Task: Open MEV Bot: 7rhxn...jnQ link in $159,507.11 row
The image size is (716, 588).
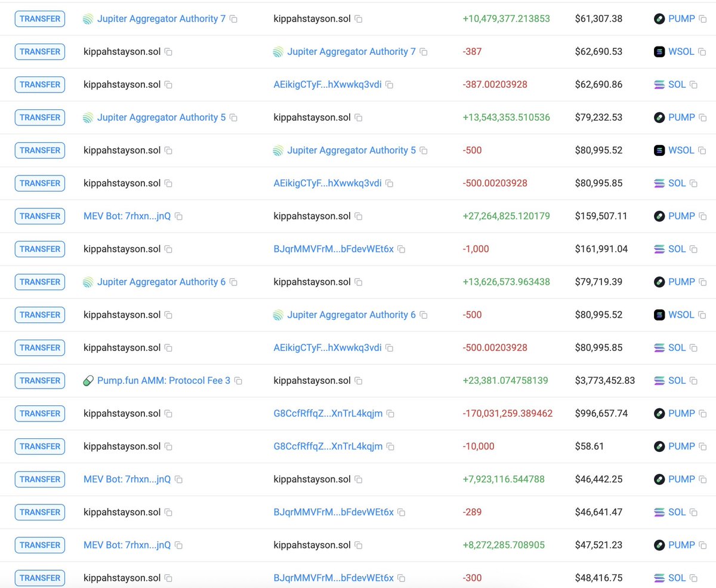Action: coord(127,216)
